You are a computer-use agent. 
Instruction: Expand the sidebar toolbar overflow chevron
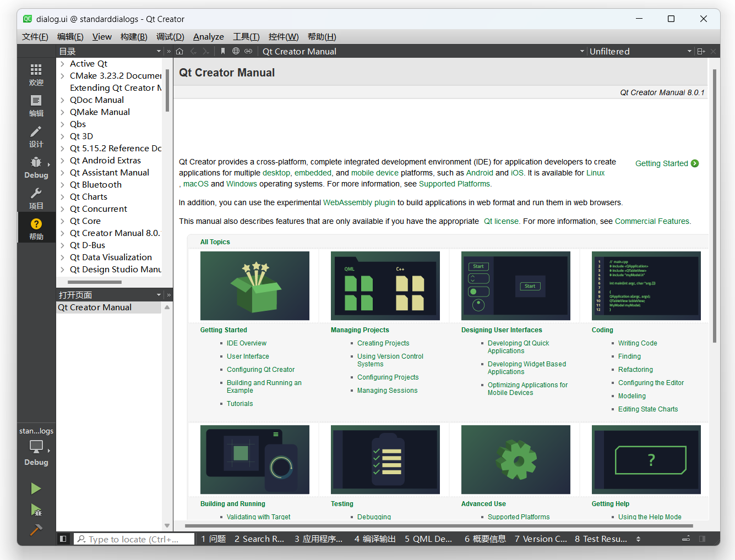click(169, 51)
